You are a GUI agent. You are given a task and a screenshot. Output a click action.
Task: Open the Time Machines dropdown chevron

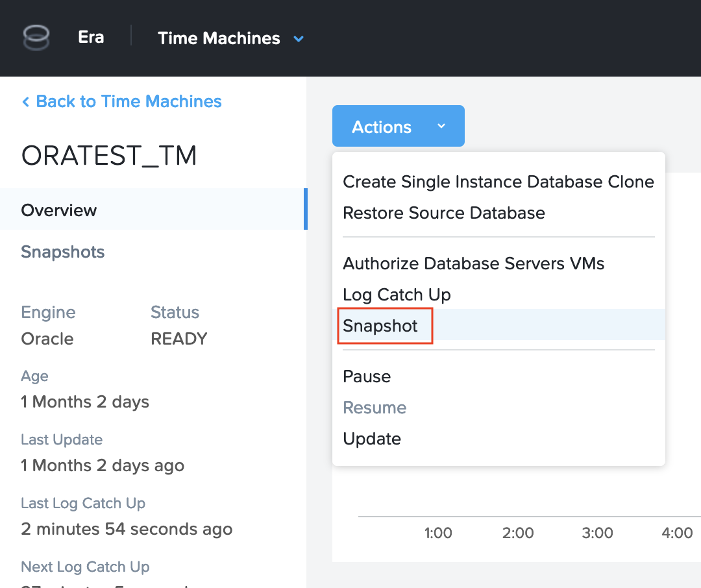tap(299, 39)
